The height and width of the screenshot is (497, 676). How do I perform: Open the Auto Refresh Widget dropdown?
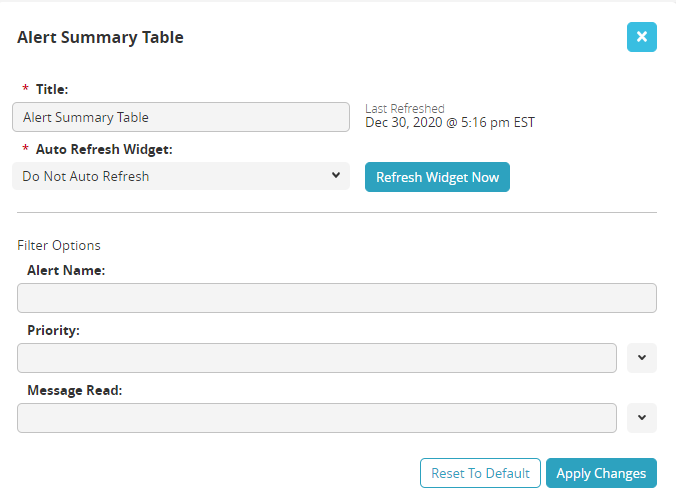point(181,176)
